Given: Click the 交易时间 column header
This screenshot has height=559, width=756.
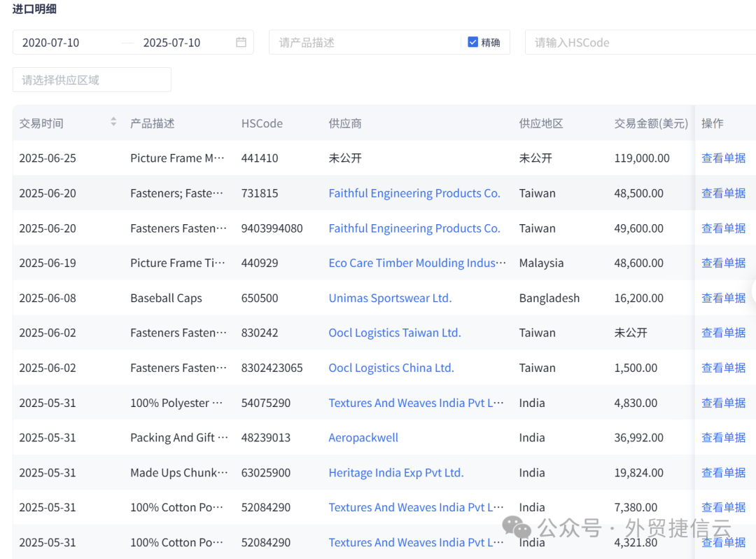Looking at the screenshot, I should click(x=41, y=123).
